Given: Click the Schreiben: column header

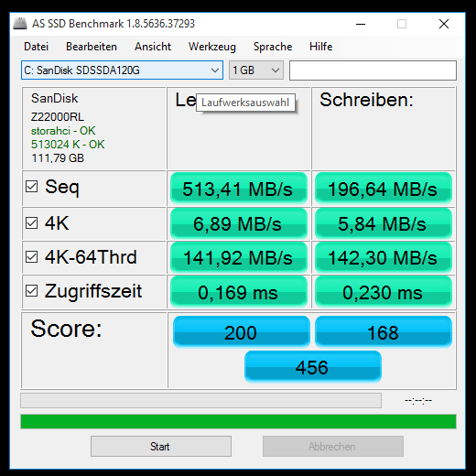Looking at the screenshot, I should 366,100.
